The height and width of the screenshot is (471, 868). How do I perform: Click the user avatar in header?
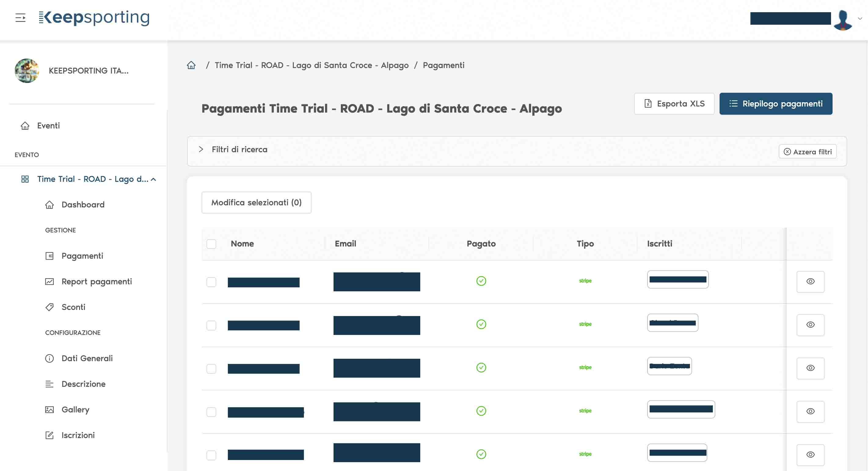tap(843, 20)
